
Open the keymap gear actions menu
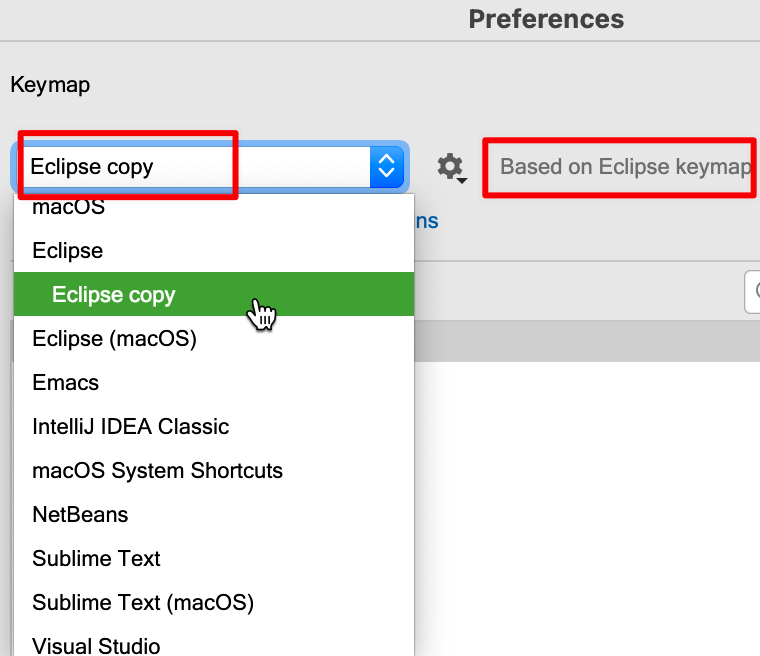[451, 167]
